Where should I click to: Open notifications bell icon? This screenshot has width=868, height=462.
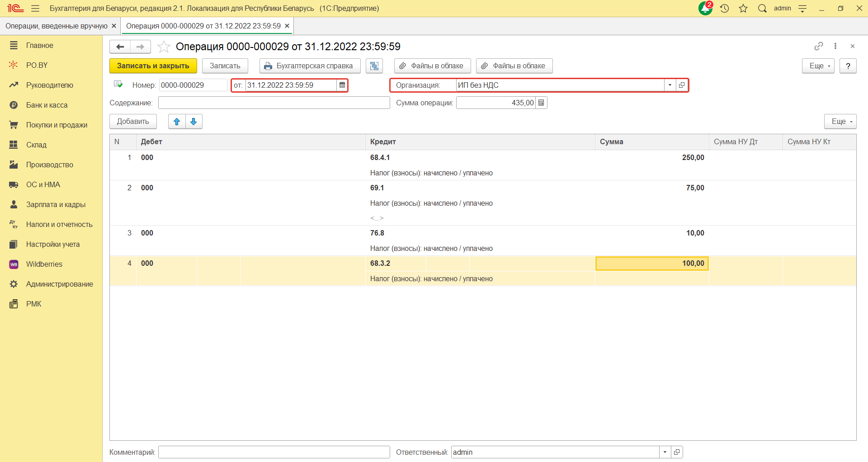coord(705,8)
